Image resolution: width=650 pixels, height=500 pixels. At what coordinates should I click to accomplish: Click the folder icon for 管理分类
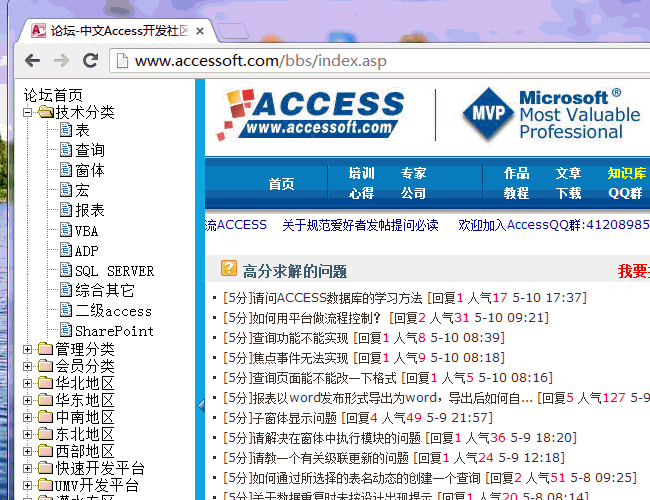point(46,349)
